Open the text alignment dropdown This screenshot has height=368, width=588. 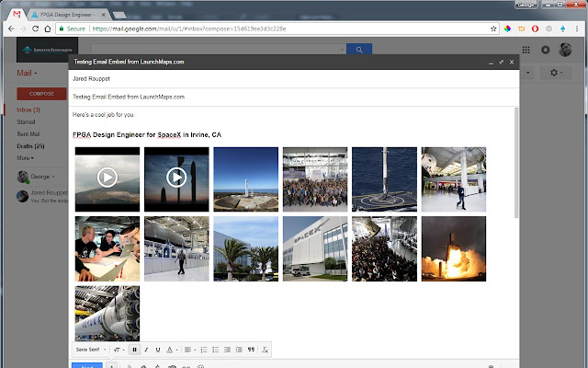190,350
